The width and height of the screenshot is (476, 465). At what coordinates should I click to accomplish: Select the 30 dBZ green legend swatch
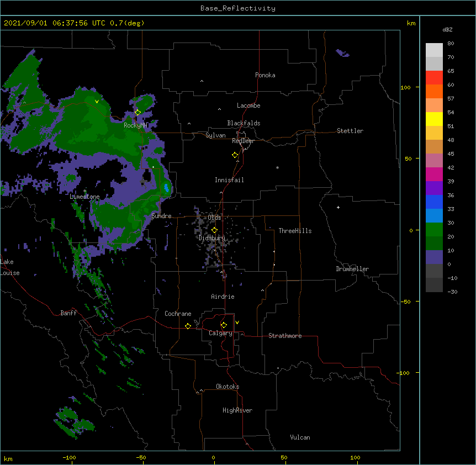(x=434, y=230)
